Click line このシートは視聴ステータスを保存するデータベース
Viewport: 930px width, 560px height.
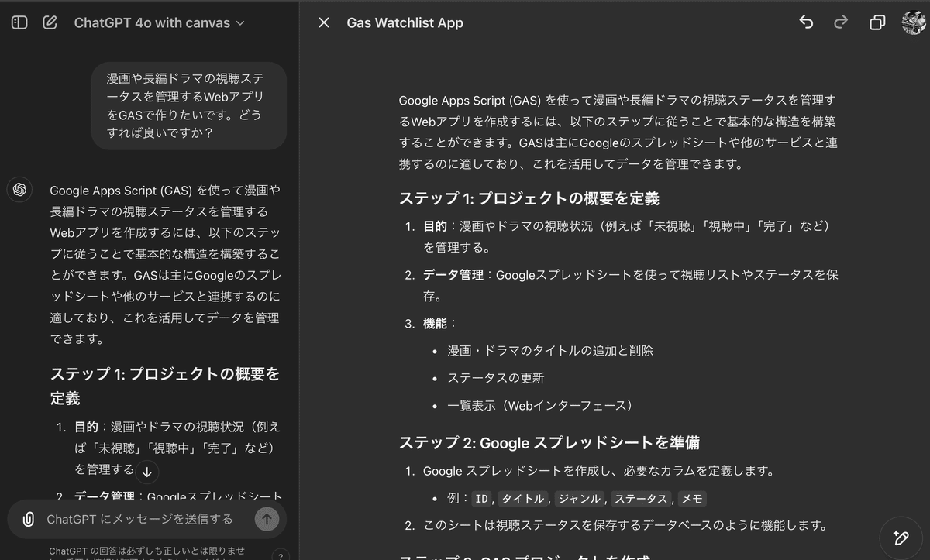(625, 526)
